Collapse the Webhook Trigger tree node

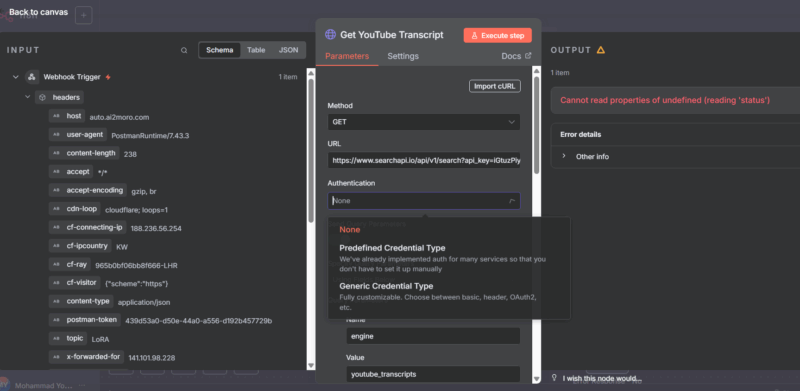tap(15, 77)
